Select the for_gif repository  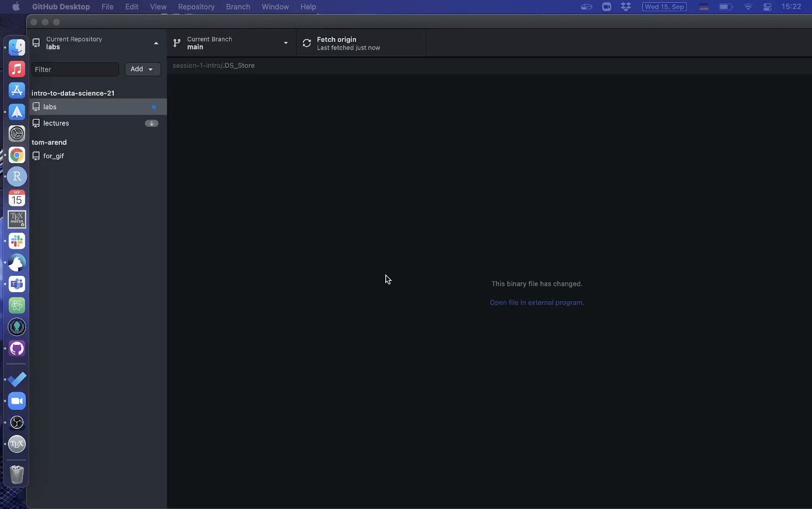(53, 156)
